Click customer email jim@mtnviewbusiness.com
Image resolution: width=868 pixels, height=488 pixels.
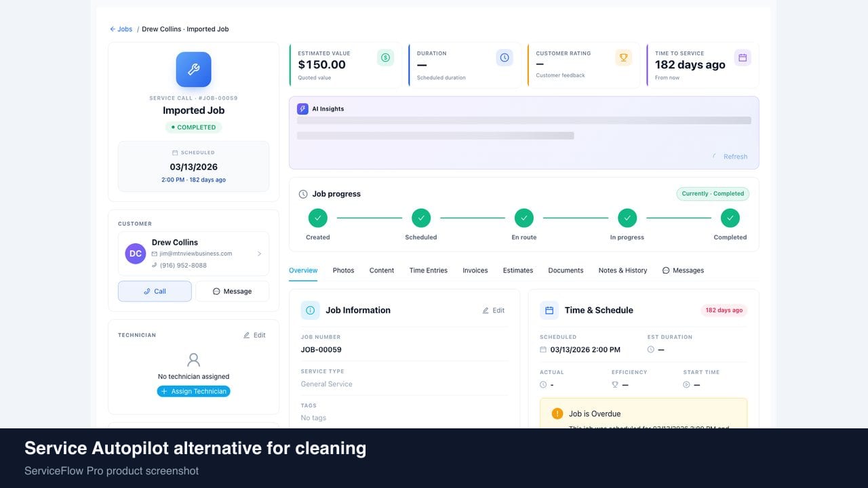(196, 253)
